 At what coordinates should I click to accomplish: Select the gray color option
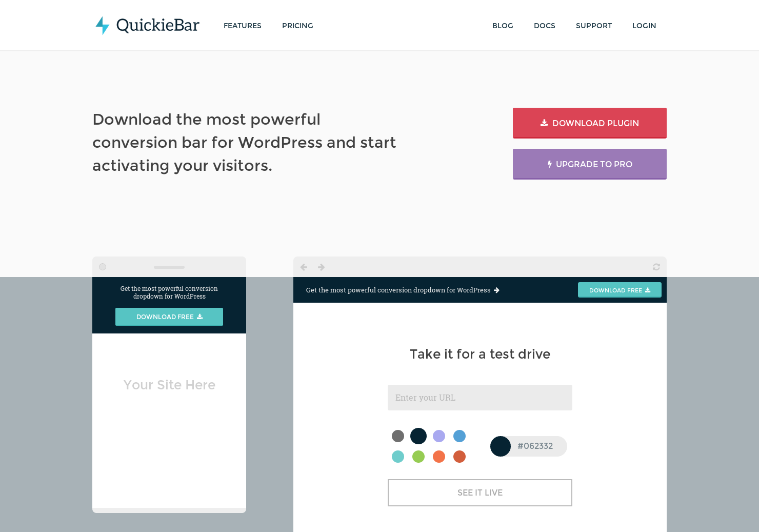398,436
